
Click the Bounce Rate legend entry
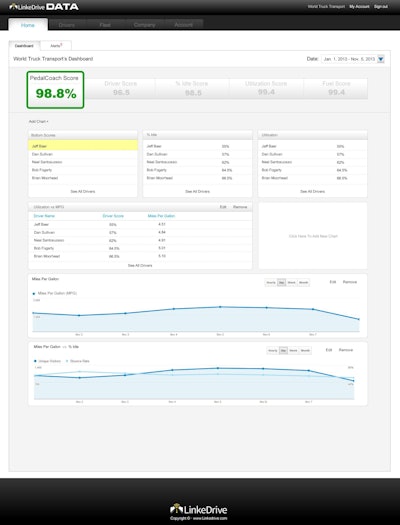point(77,361)
